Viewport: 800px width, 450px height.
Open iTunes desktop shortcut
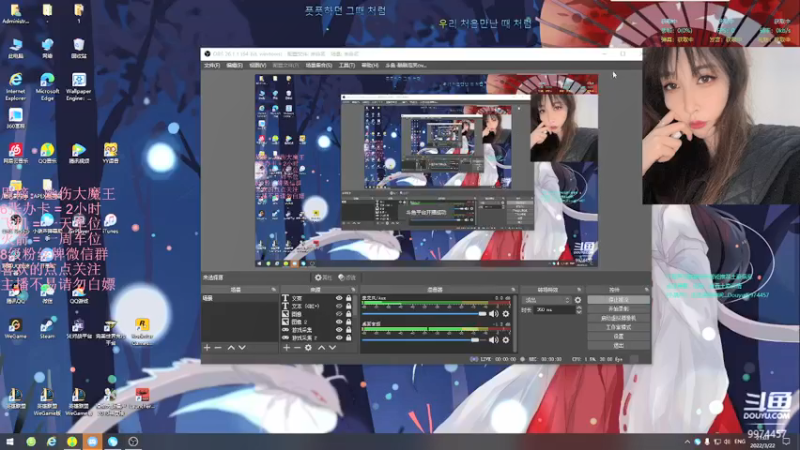[x=110, y=223]
